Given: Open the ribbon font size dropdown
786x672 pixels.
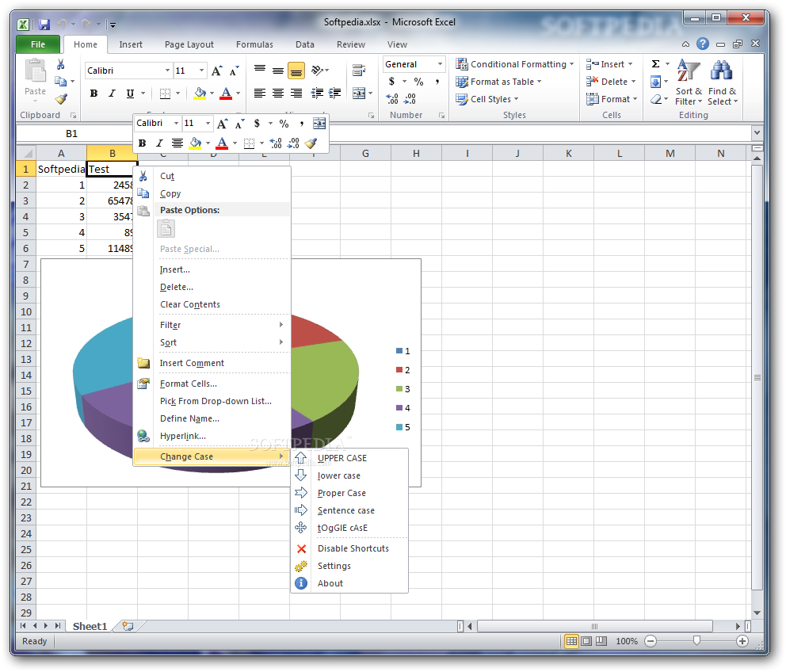Looking at the screenshot, I should click(x=201, y=71).
